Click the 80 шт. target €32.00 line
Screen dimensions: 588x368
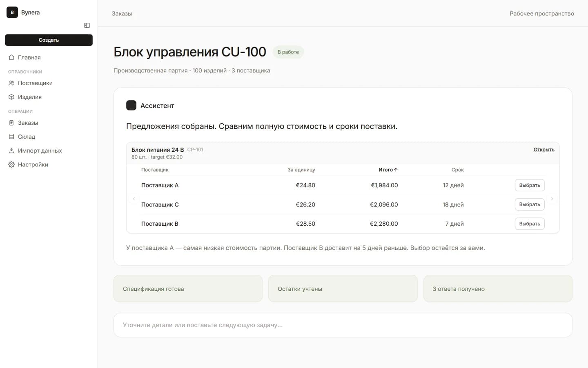[x=157, y=157]
